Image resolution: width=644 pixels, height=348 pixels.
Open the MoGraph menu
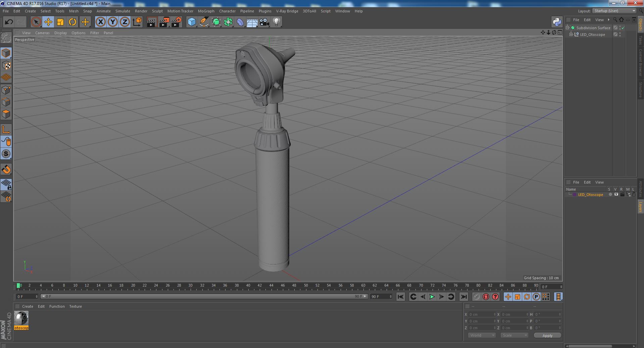[x=206, y=11]
